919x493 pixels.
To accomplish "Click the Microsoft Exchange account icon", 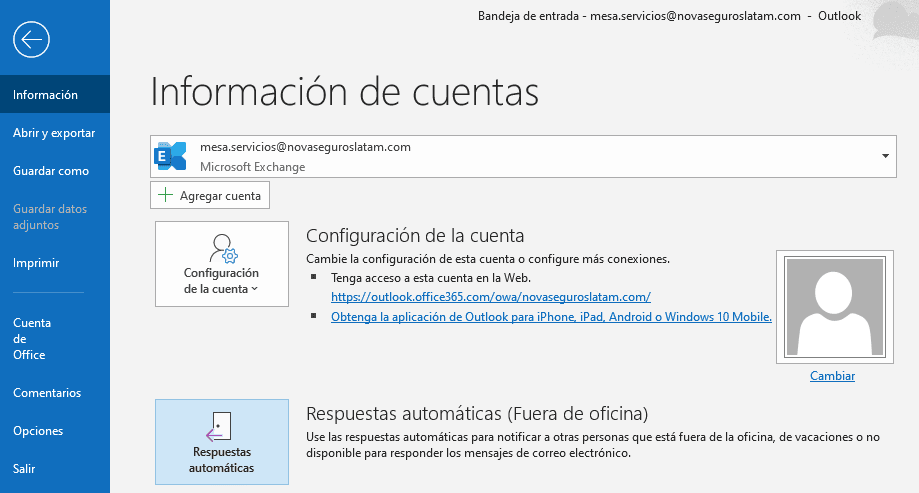I will coord(171,156).
